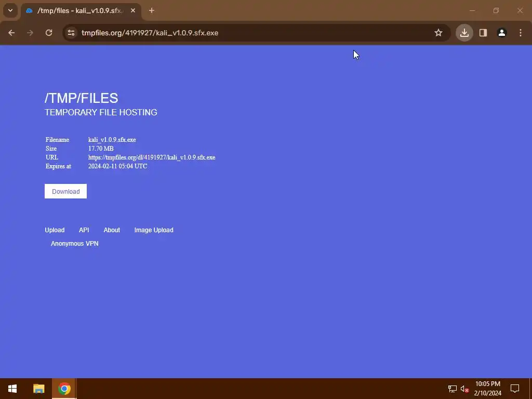Open the Chrome profile icon

(502, 33)
